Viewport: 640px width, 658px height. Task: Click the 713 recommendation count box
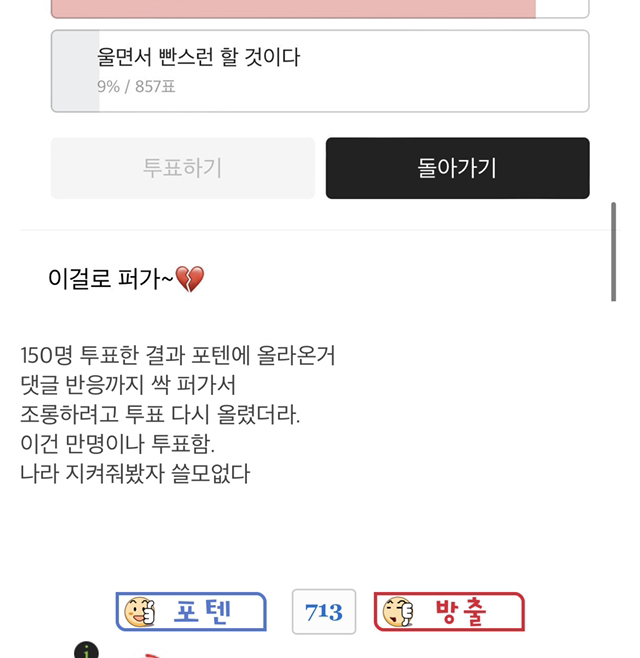[x=324, y=612]
